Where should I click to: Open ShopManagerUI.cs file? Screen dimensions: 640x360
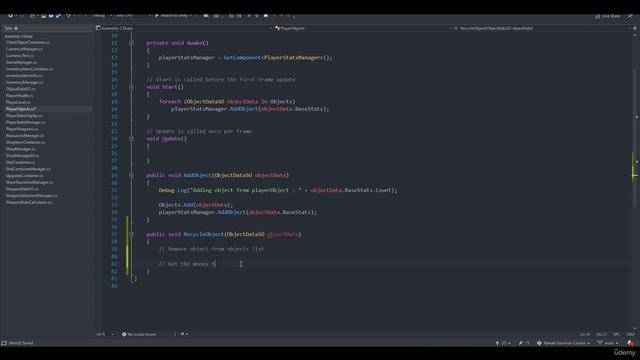tap(22, 156)
